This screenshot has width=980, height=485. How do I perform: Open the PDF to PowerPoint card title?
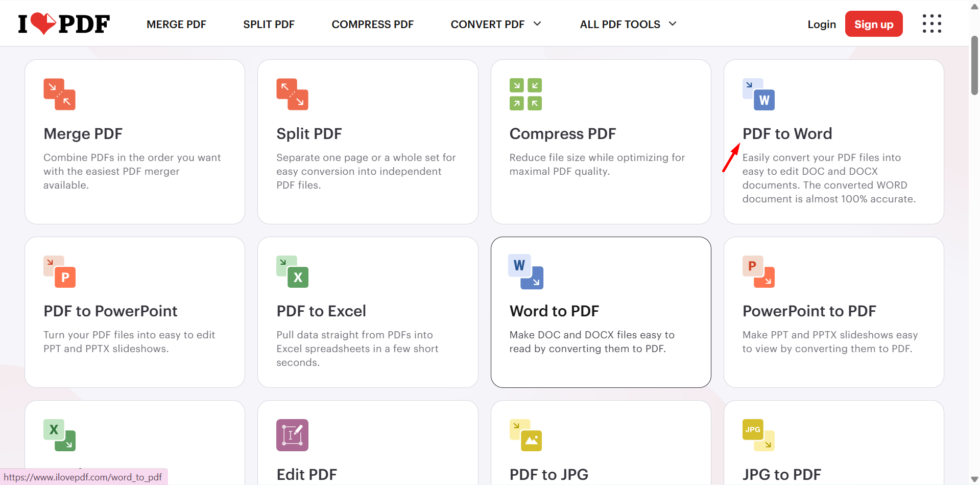[x=110, y=311]
